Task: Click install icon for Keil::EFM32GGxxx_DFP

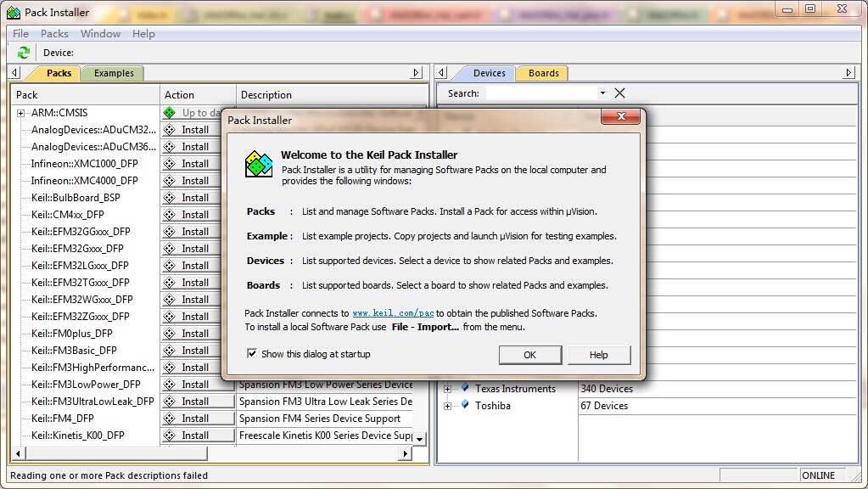Action: (170, 232)
